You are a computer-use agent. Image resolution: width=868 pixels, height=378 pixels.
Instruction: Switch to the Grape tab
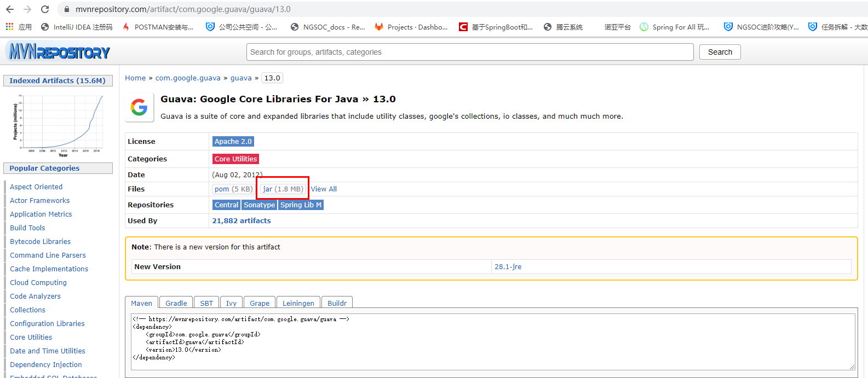[260, 303]
